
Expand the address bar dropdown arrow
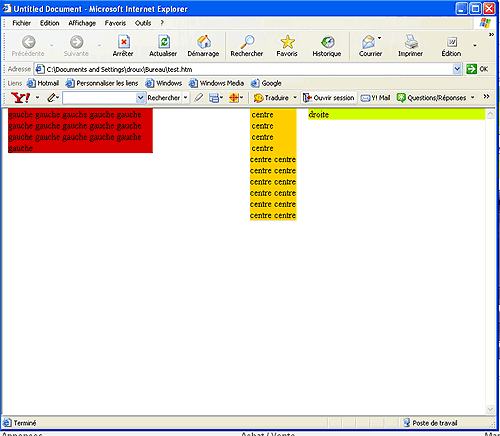pyautogui.click(x=457, y=69)
